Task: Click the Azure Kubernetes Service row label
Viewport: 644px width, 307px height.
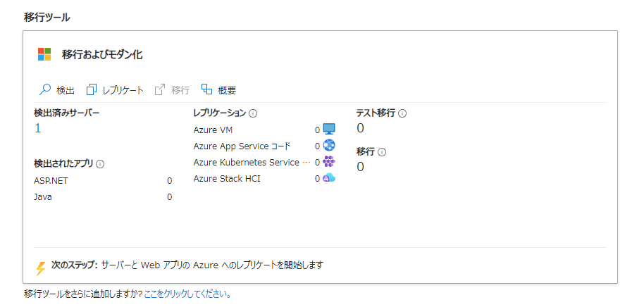Action: [x=246, y=163]
